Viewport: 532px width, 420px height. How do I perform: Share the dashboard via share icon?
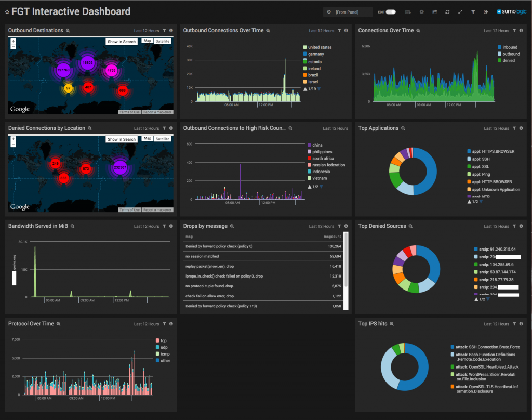pos(435,12)
